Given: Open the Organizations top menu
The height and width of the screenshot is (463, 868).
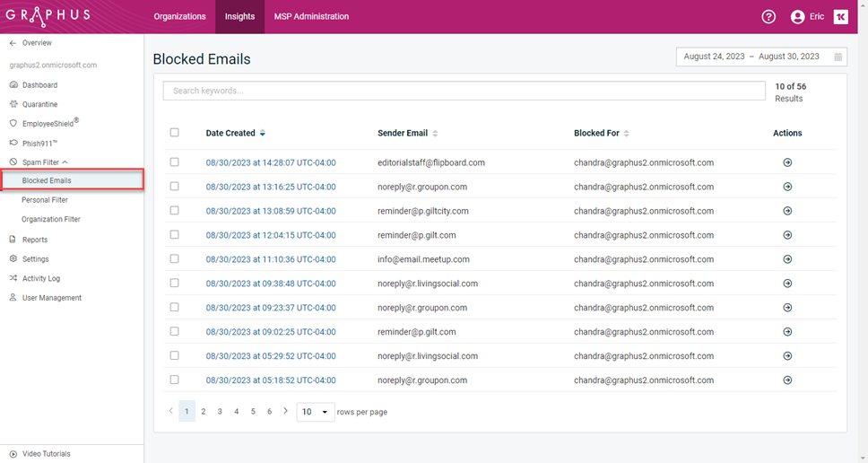Looking at the screenshot, I should tap(180, 17).
